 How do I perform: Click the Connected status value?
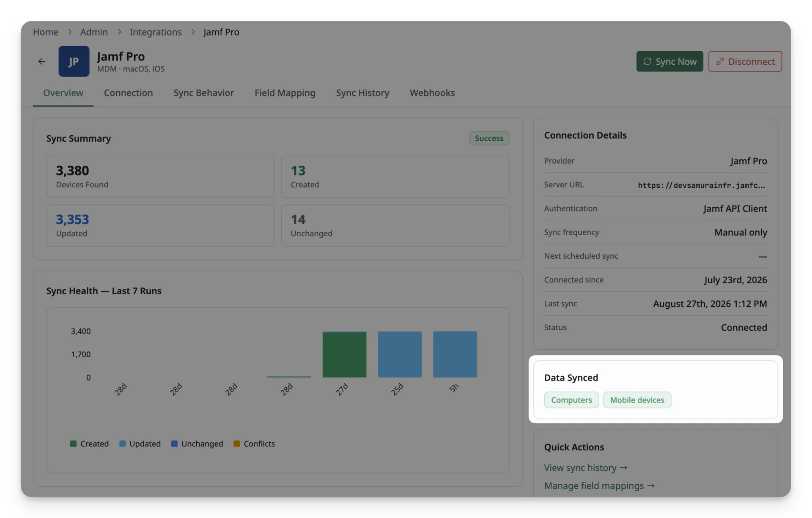tap(744, 328)
